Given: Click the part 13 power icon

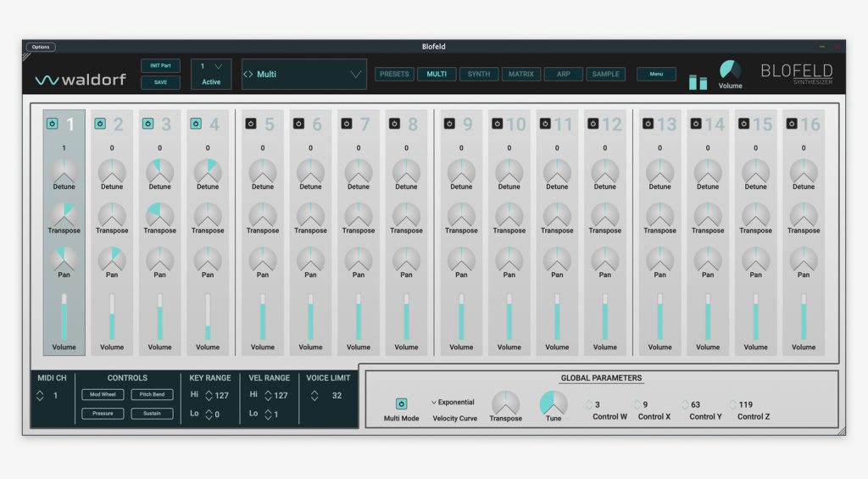Looking at the screenshot, I should (648, 124).
